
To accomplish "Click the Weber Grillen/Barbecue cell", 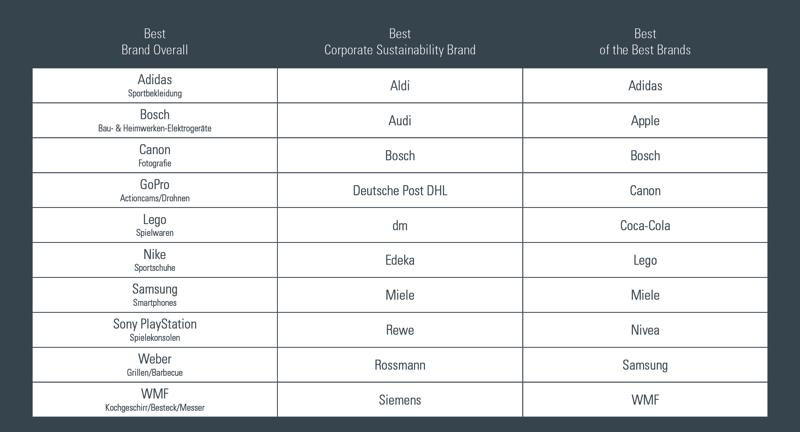I will pyautogui.click(x=155, y=365).
